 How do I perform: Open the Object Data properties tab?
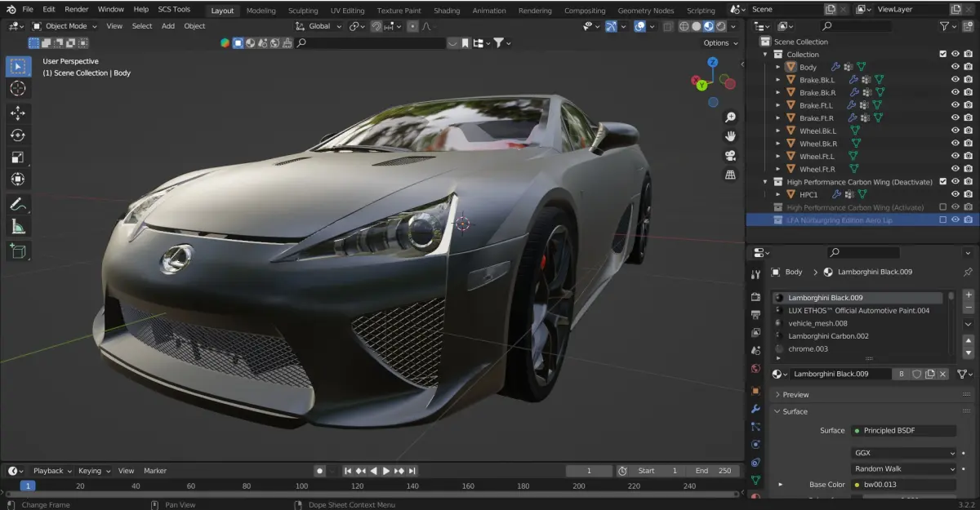755,480
